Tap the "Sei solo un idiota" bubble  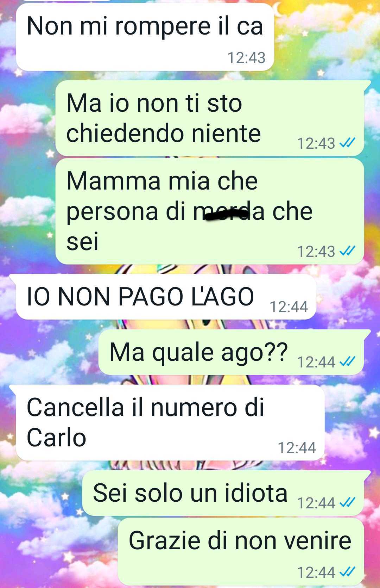223,493
